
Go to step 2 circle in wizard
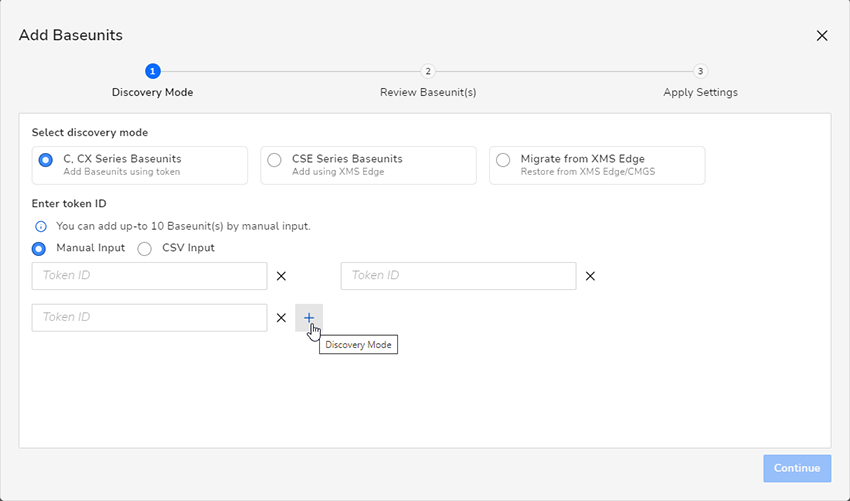[x=428, y=71]
